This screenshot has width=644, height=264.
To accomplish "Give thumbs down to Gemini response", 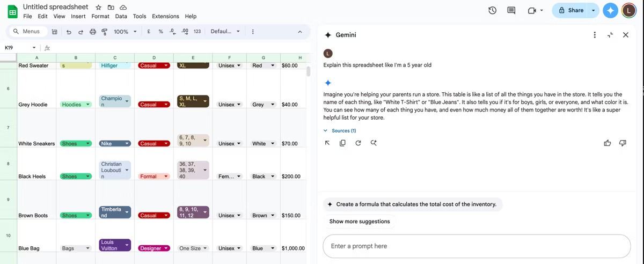I will click(623, 143).
